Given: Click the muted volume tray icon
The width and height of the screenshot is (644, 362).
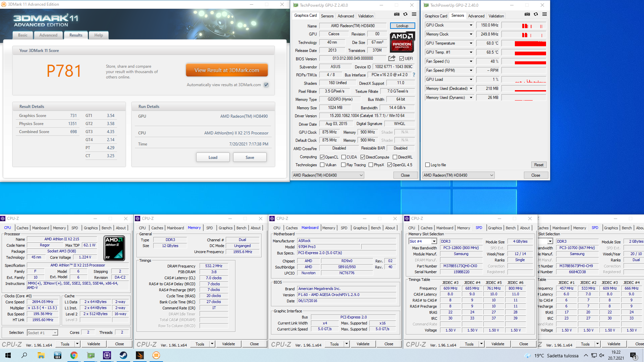Looking at the screenshot, I should pyautogui.click(x=602, y=355).
